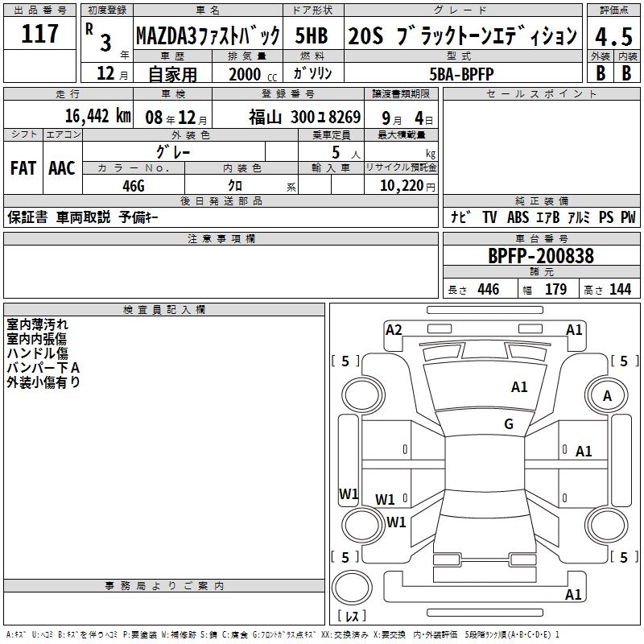Click the アルミ equipment entry
This screenshot has height=644, width=644.
click(x=579, y=217)
